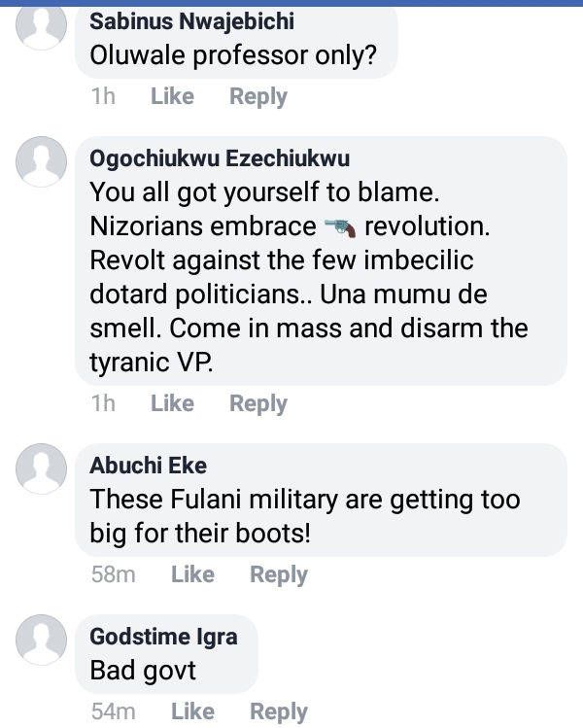Open Sabinus Nwajebichi's name link

point(191,22)
